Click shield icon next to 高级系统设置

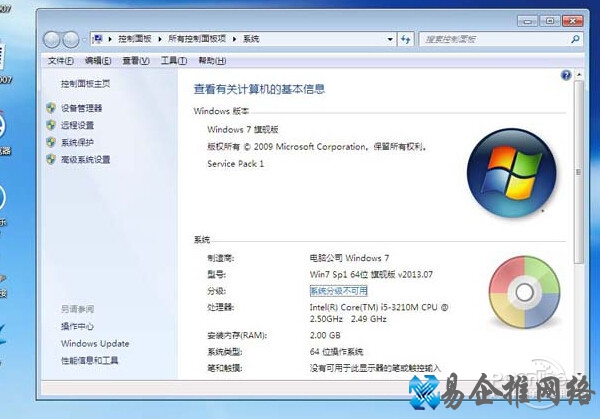51,159
